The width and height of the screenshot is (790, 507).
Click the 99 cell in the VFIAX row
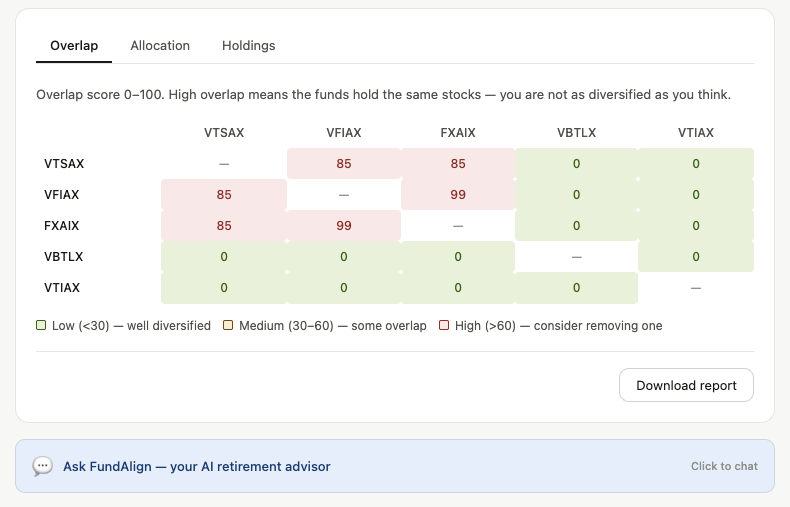[x=457, y=195]
